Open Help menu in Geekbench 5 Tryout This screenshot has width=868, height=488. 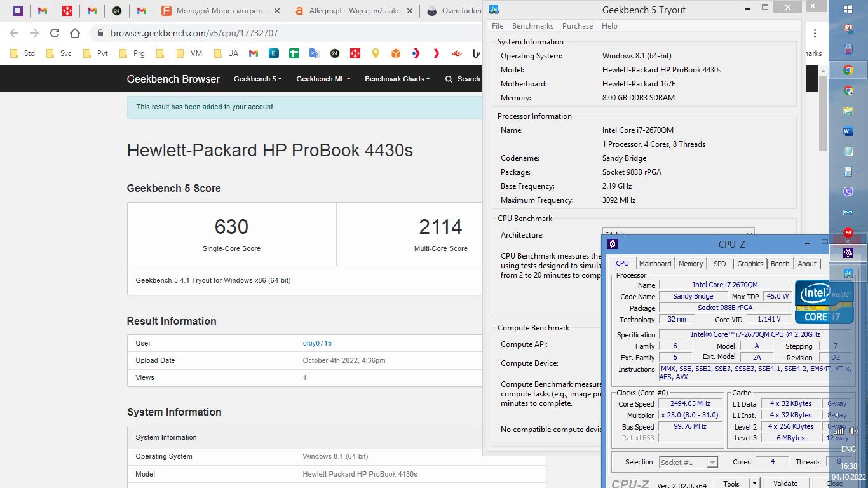click(609, 26)
